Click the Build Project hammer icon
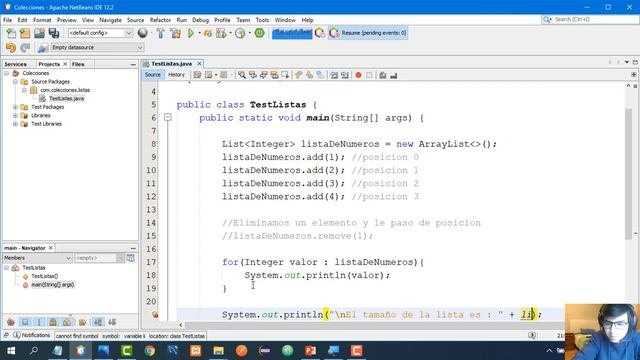Image resolution: width=640 pixels, height=360 pixels. (x=160, y=33)
